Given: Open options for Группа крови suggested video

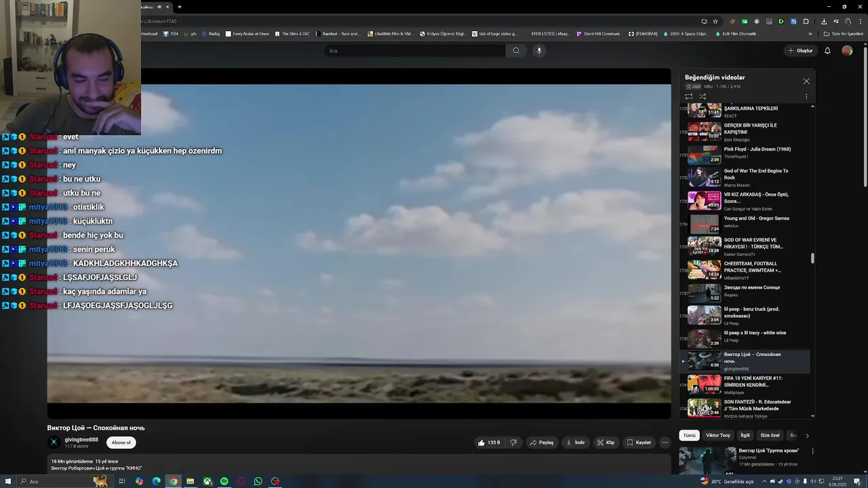Looking at the screenshot, I should 812,451.
